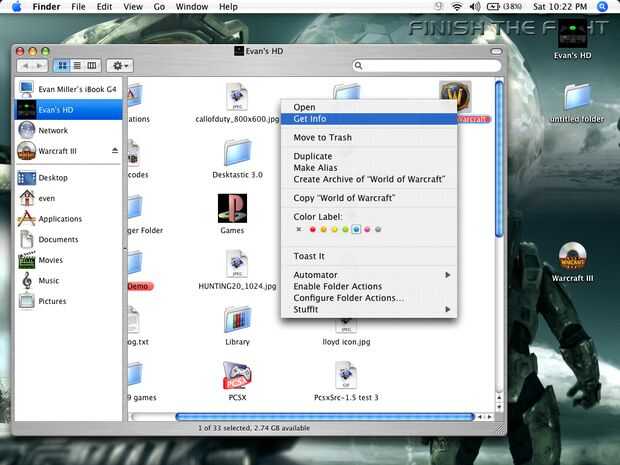Choose Enable Folder Actions
The image size is (620, 465).
tap(369, 286)
